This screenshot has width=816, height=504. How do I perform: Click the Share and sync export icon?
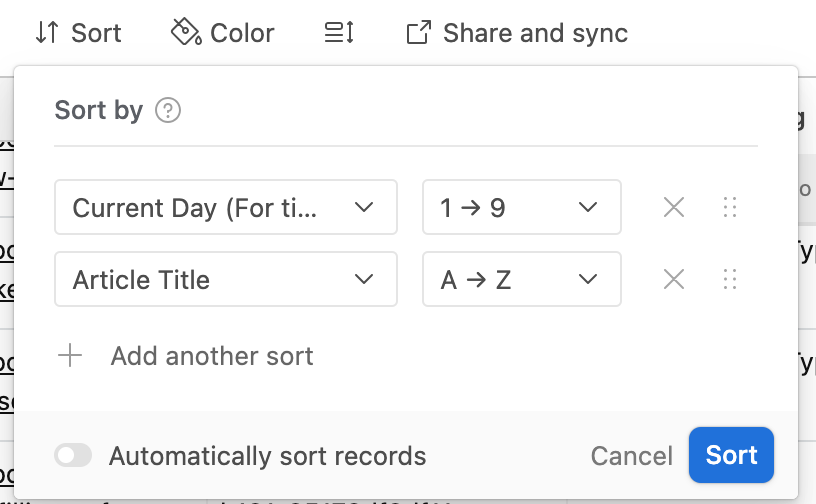418,33
